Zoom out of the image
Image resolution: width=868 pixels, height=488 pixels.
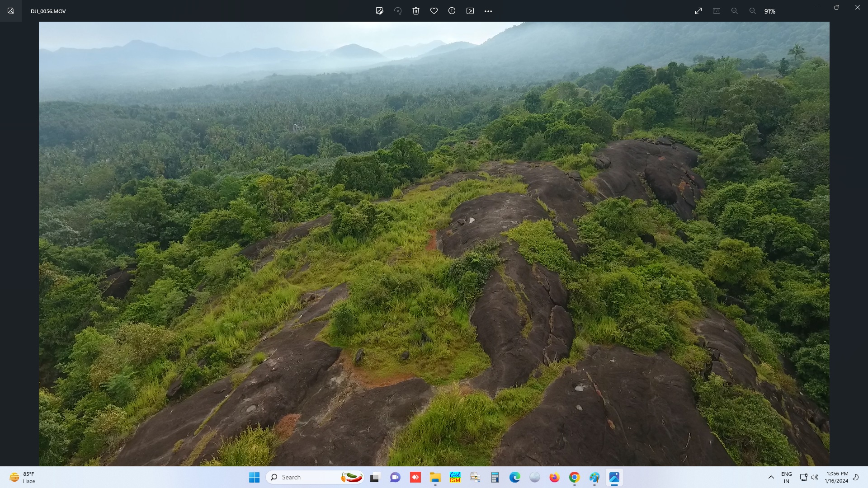point(735,11)
